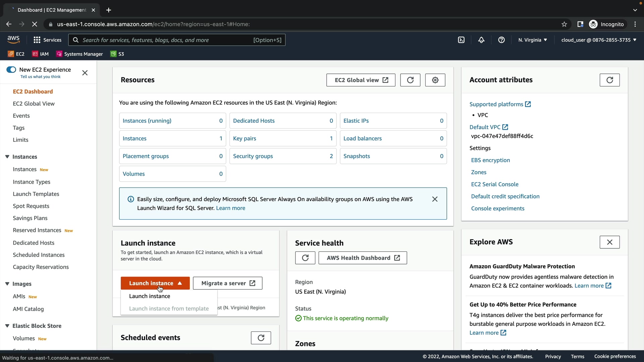Open the N. Virginia region dropdown
644x362 pixels.
click(x=532, y=40)
